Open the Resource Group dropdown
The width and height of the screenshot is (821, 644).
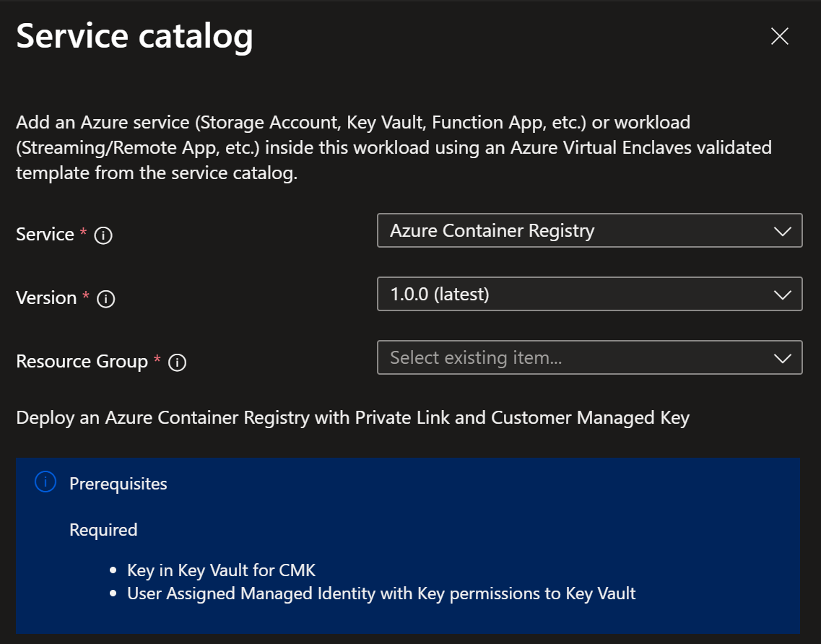click(x=589, y=357)
